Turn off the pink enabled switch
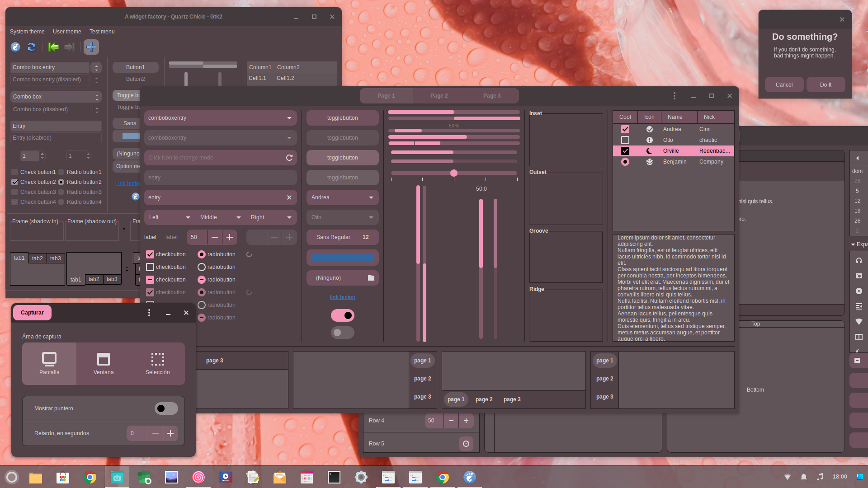This screenshot has width=868, height=488. (343, 315)
